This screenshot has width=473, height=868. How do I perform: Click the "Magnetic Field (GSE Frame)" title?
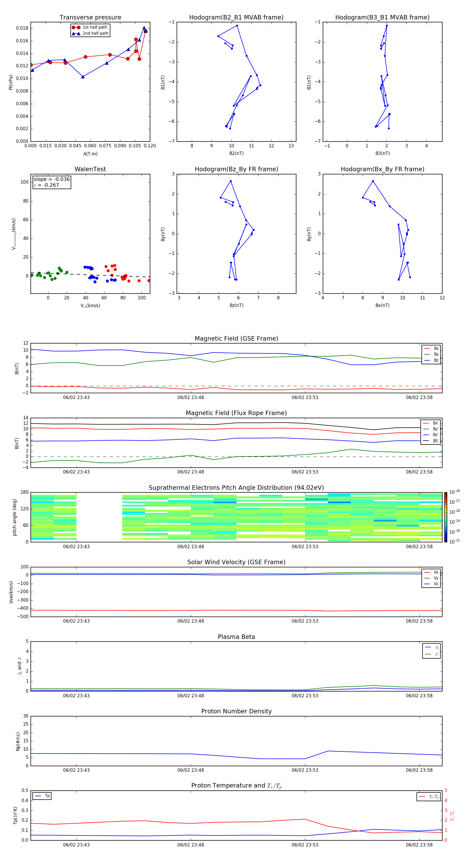[x=236, y=339]
